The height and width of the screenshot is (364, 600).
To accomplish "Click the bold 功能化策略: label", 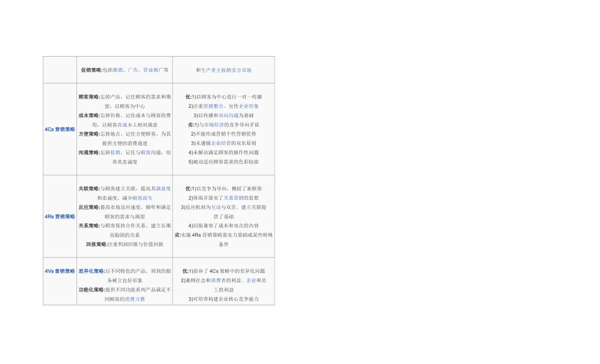I will click(x=92, y=290).
